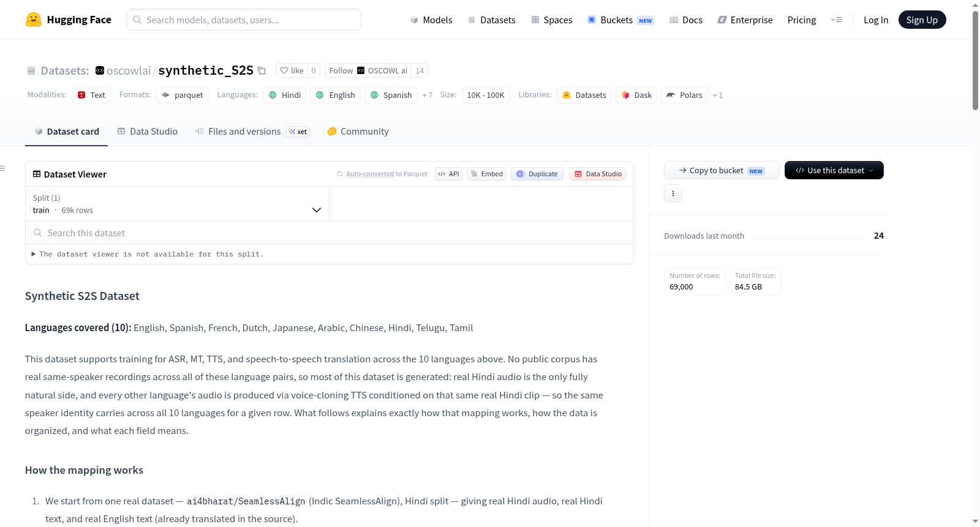Click the left sidebar outline toggle icon
Viewport: 980px width, 527px height.
[2, 168]
